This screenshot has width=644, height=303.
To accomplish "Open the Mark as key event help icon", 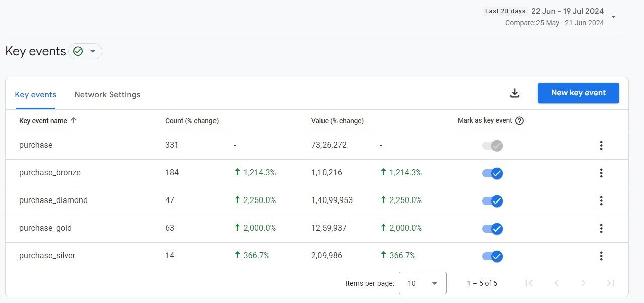I will 520,121.
